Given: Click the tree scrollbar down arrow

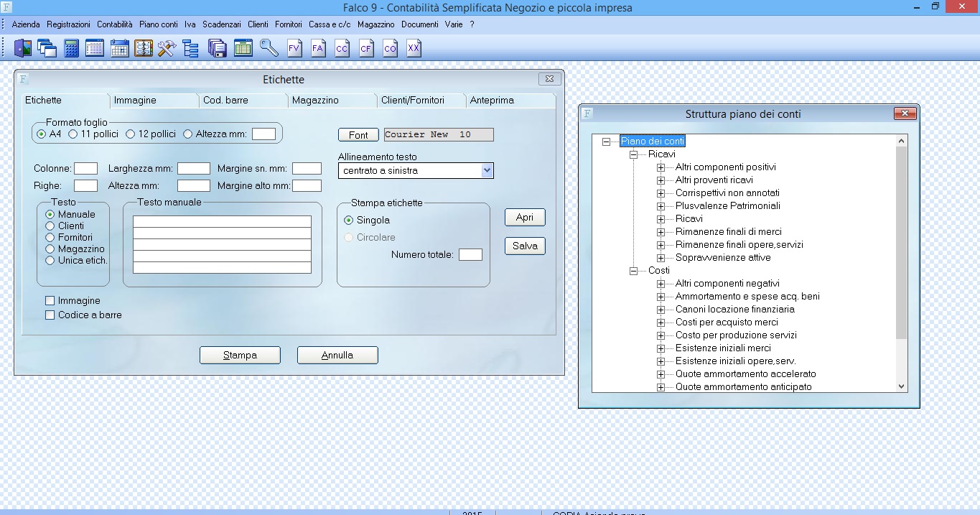Looking at the screenshot, I should click(x=902, y=386).
